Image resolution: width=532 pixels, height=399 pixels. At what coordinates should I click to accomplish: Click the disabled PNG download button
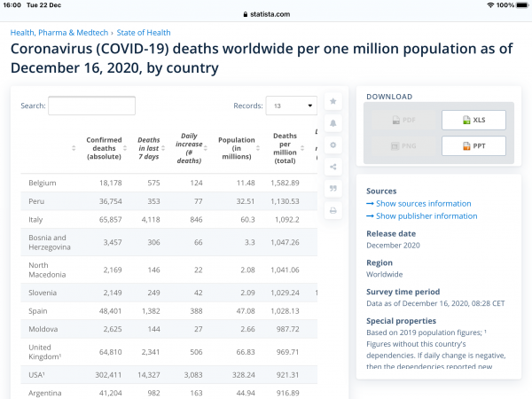pos(403,146)
